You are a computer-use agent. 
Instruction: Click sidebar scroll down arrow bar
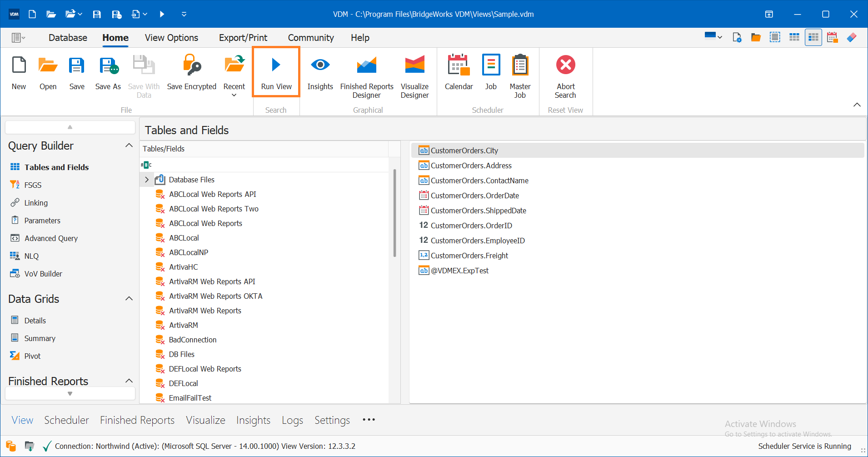pos(70,394)
